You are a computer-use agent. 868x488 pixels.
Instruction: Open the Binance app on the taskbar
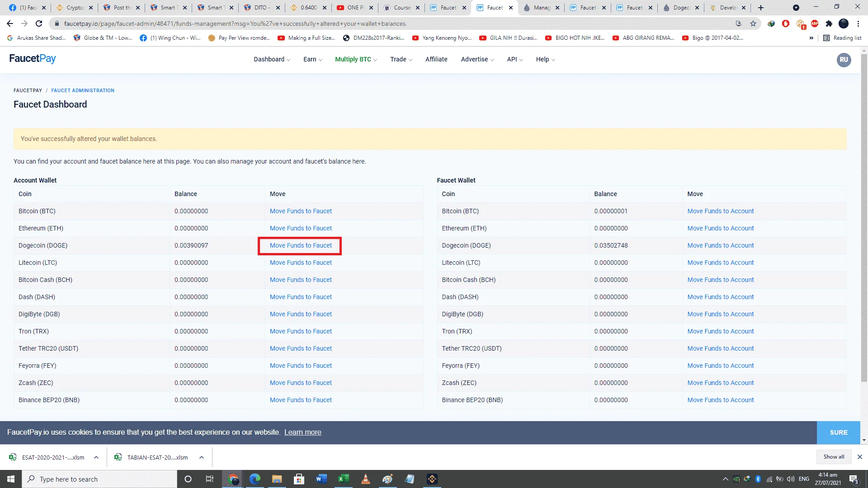click(432, 479)
